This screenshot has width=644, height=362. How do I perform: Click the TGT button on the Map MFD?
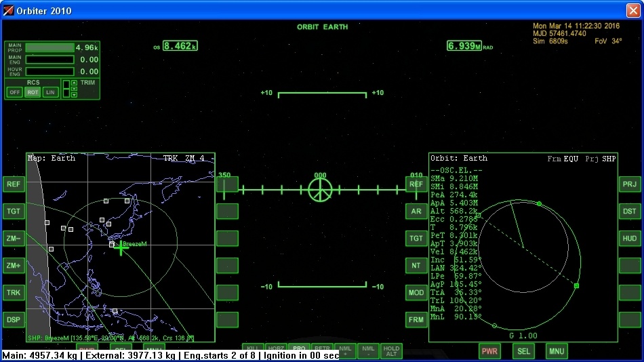(13, 212)
